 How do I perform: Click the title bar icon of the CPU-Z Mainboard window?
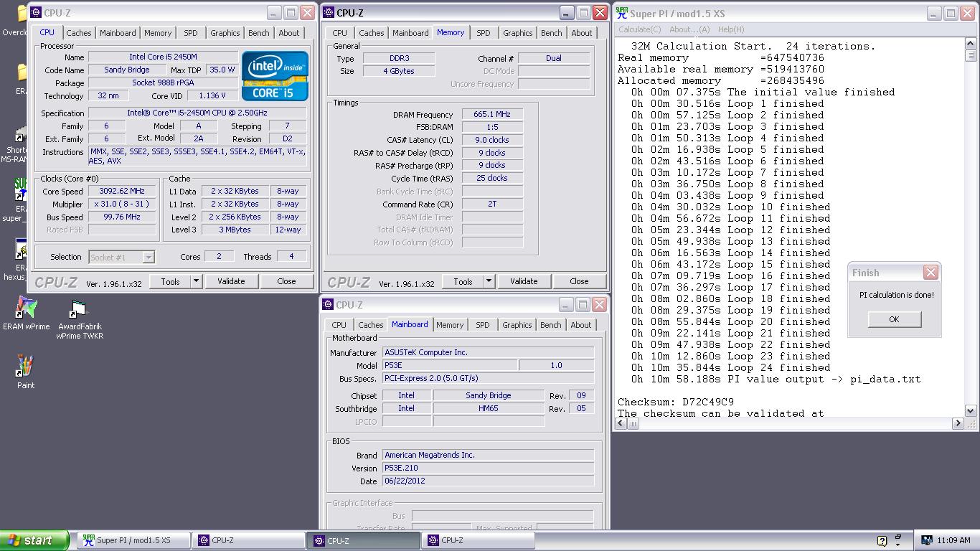click(328, 305)
